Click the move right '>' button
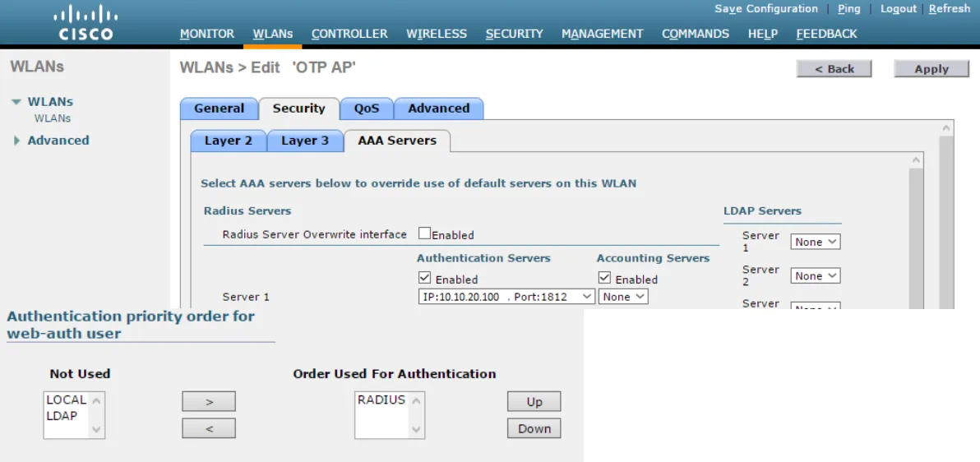 pyautogui.click(x=209, y=401)
